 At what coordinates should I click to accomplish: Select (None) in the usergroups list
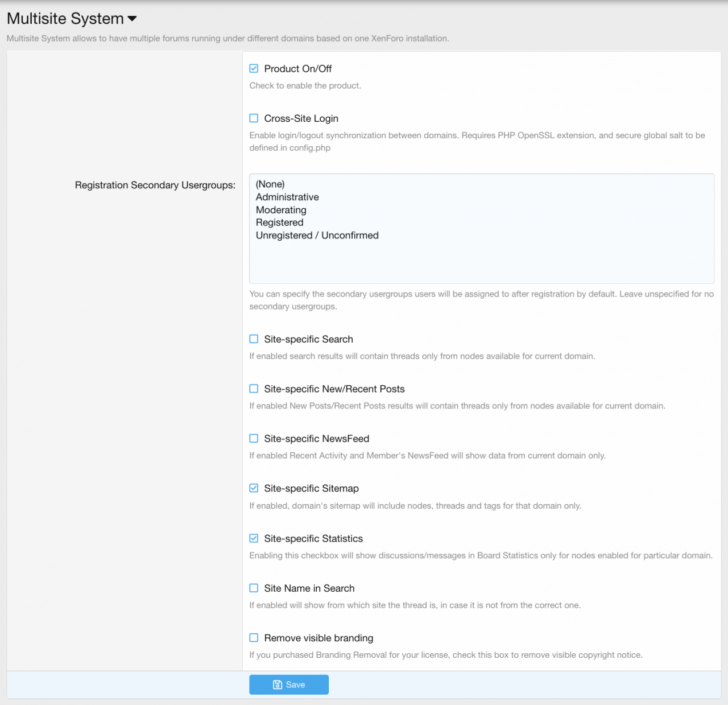(270, 184)
